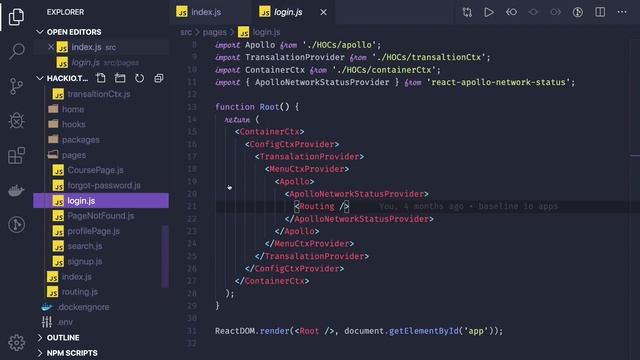The height and width of the screenshot is (360, 640).
Task: Close the login.js editor tab
Action: pos(323,12)
